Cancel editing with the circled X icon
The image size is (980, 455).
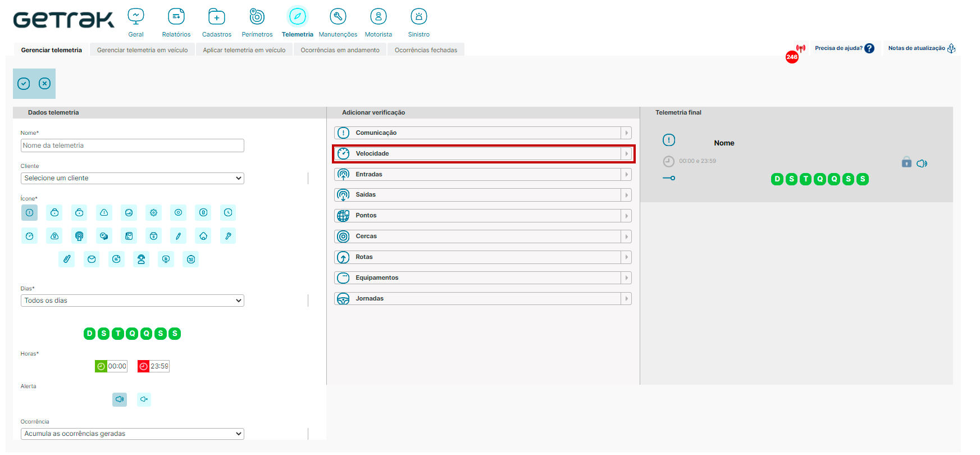(44, 84)
